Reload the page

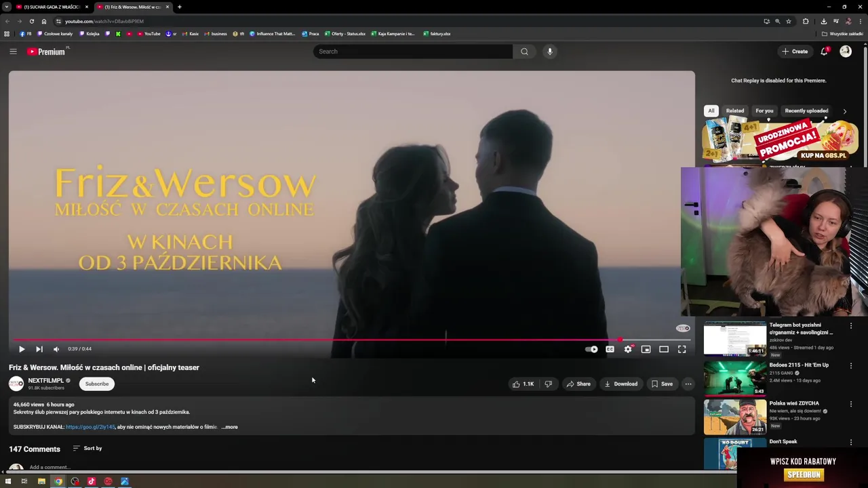pyautogui.click(x=31, y=21)
